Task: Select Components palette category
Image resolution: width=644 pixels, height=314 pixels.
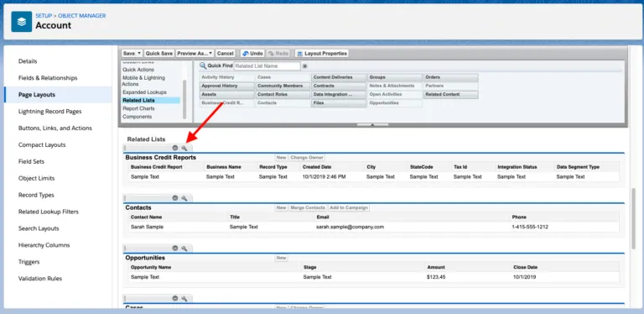Action: pyautogui.click(x=138, y=117)
